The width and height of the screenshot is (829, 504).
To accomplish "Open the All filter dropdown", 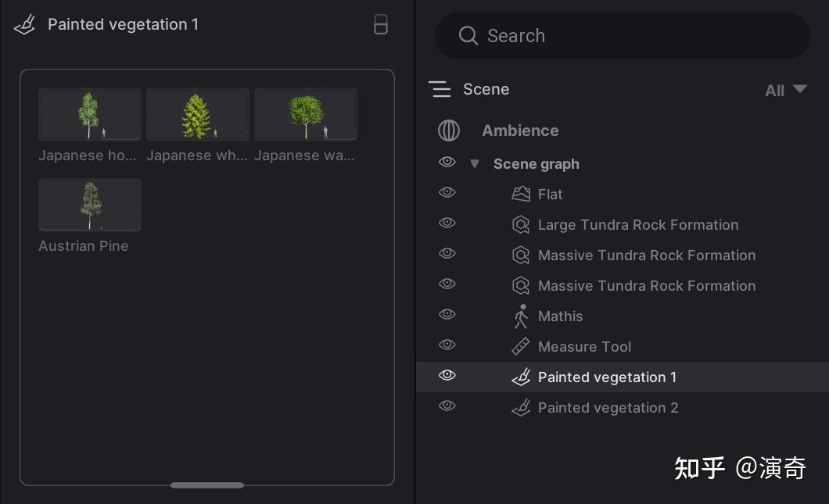I will click(x=785, y=90).
